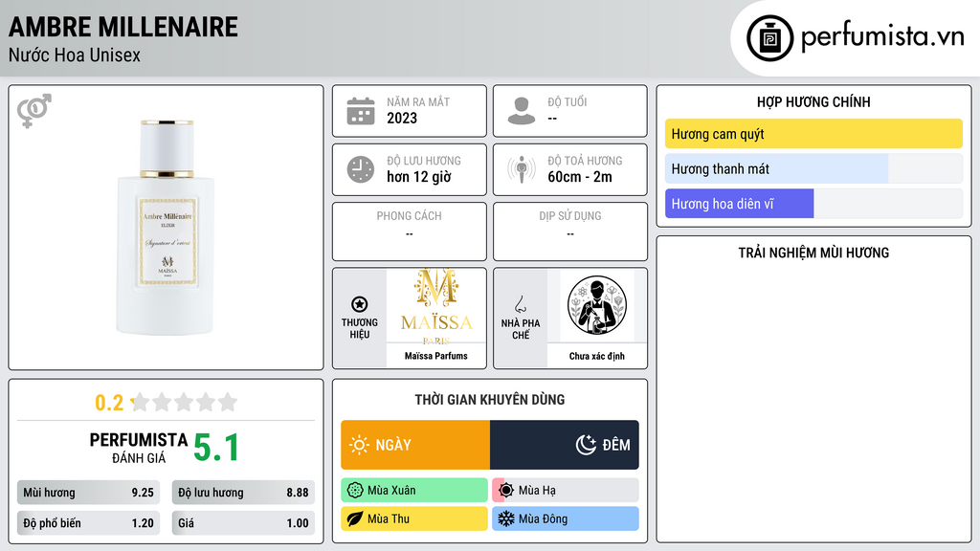The height and width of the screenshot is (551, 980).
Task: Click the Nhà pha chế label
Action: point(520,329)
